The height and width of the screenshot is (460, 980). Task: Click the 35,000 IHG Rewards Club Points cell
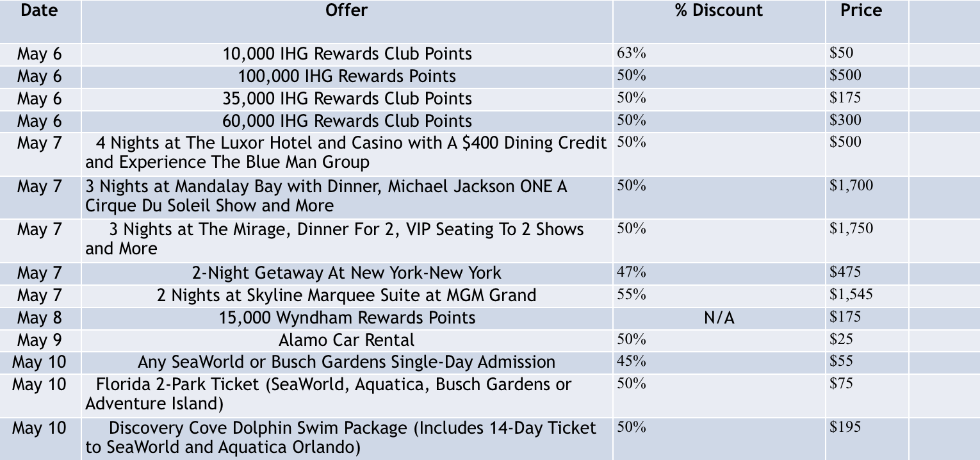347,99
